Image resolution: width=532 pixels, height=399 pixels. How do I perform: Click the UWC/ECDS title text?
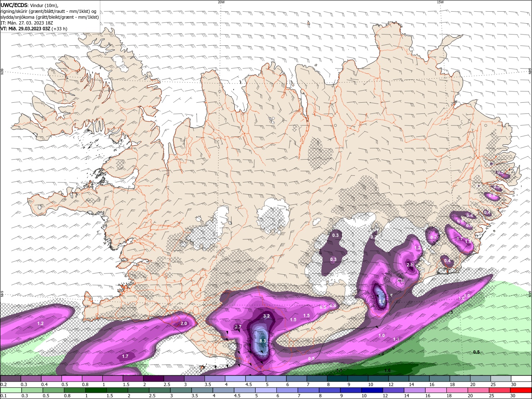14,5
